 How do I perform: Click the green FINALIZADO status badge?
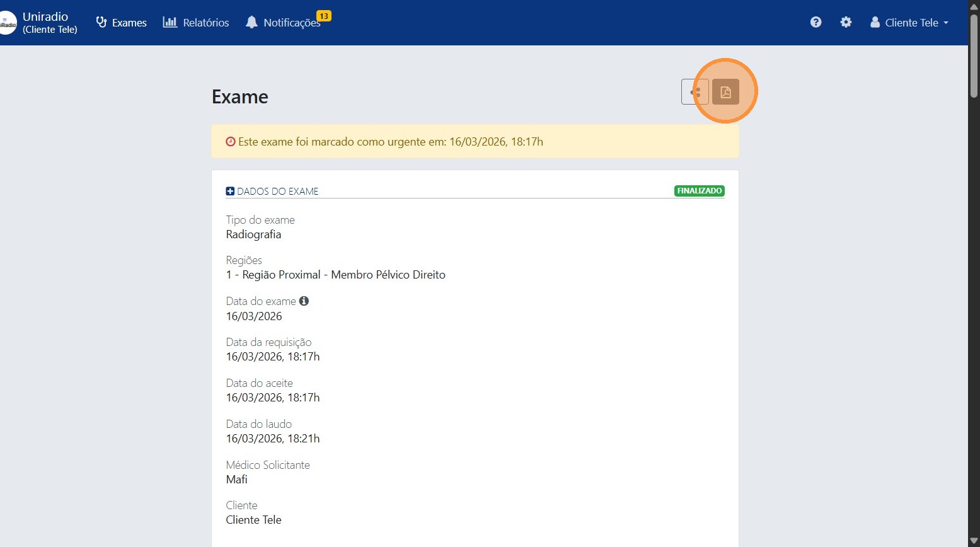pyautogui.click(x=699, y=191)
